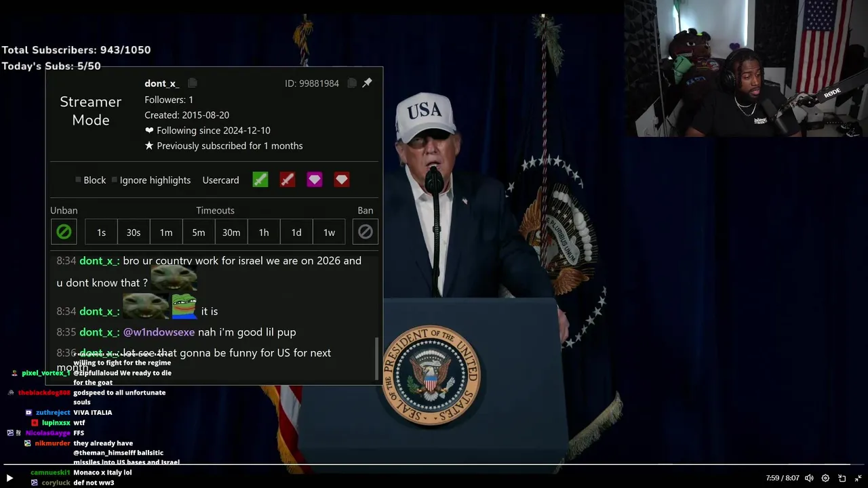Viewport: 868px width, 488px height.
Task: Apply a 5m timeout
Action: pos(199,232)
